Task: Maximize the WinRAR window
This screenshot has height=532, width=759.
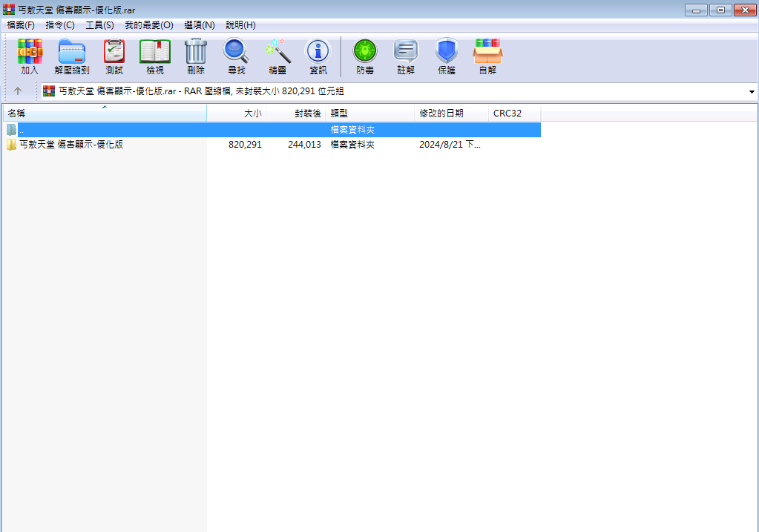Action: (720, 10)
